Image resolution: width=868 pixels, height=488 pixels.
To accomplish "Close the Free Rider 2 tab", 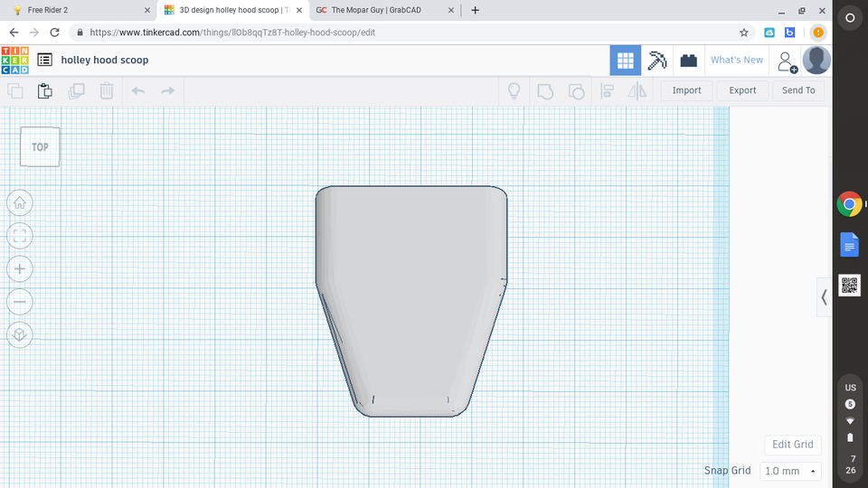I will (147, 10).
